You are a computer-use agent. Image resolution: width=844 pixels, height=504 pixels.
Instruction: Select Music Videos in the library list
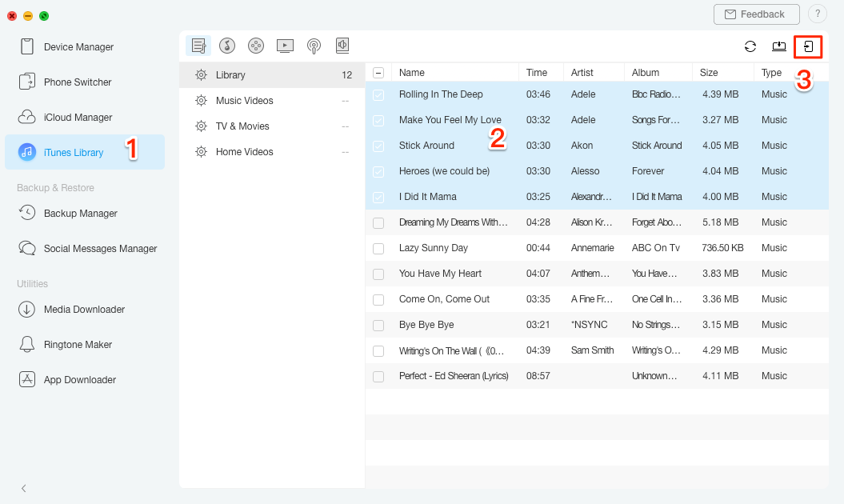click(x=246, y=100)
